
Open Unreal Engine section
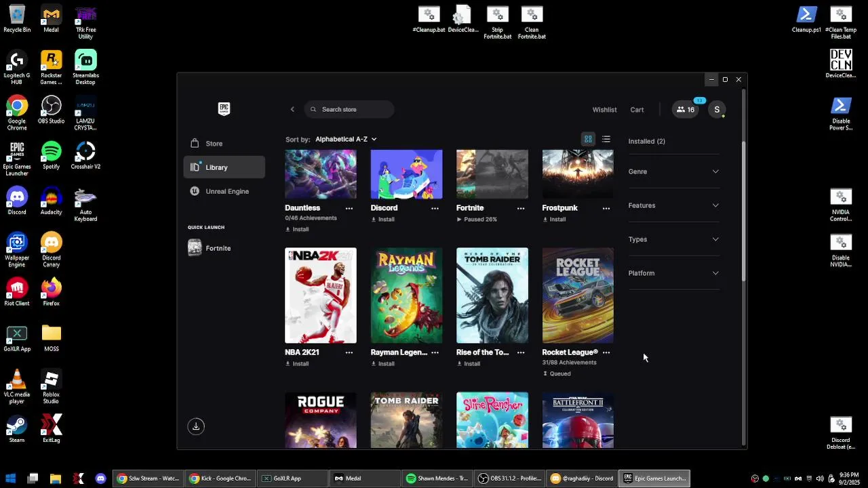[224, 191]
